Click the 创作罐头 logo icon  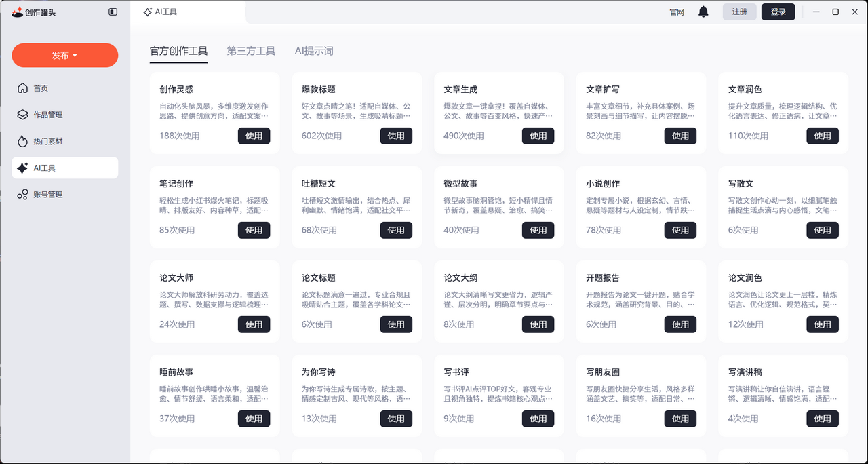[17, 12]
